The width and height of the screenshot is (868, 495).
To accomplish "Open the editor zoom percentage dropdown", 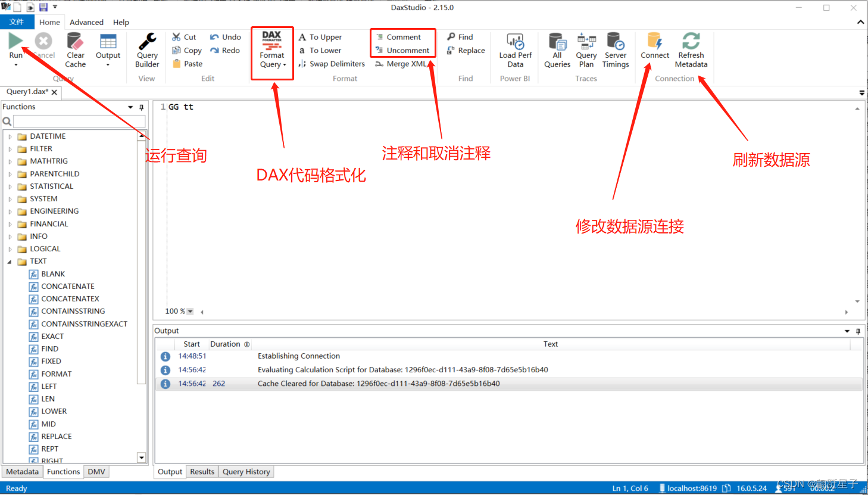I will click(191, 311).
